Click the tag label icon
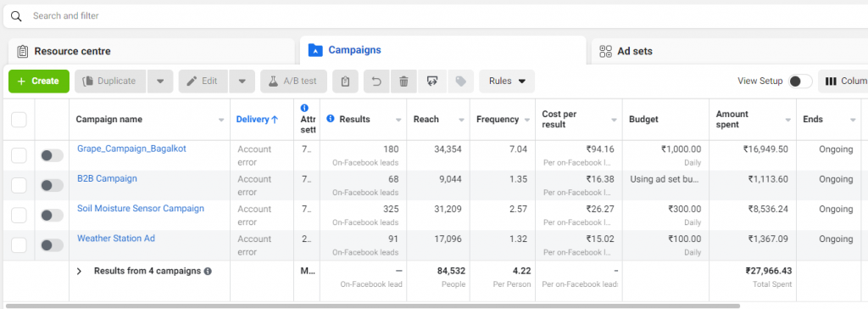 point(460,81)
